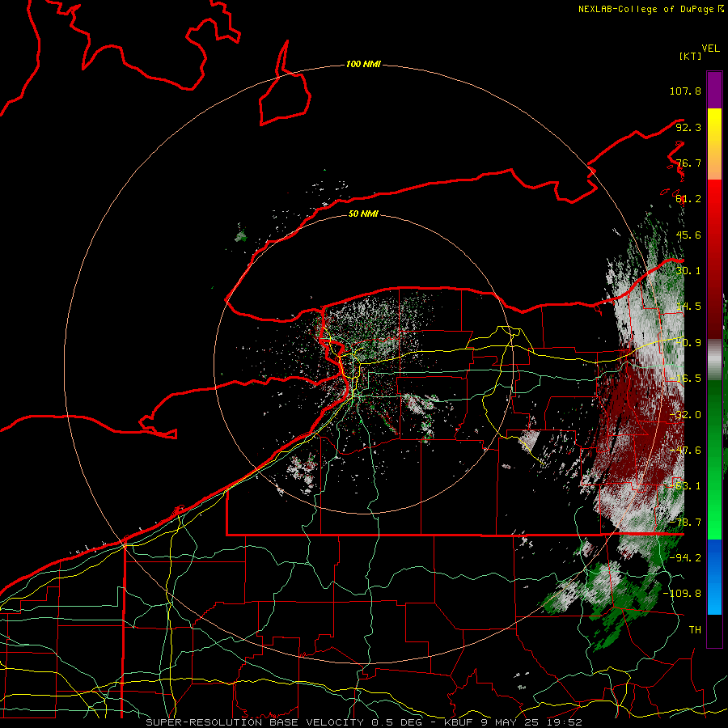Click the 92.3 legend value
Viewport: 728px width, 728px height.
click(x=688, y=127)
